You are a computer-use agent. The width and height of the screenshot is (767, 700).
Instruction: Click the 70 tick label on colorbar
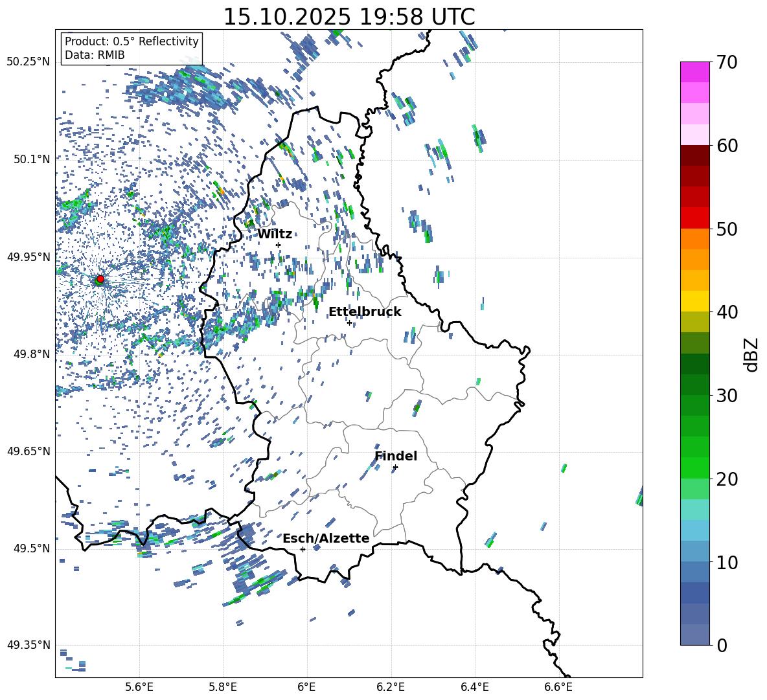(x=728, y=62)
